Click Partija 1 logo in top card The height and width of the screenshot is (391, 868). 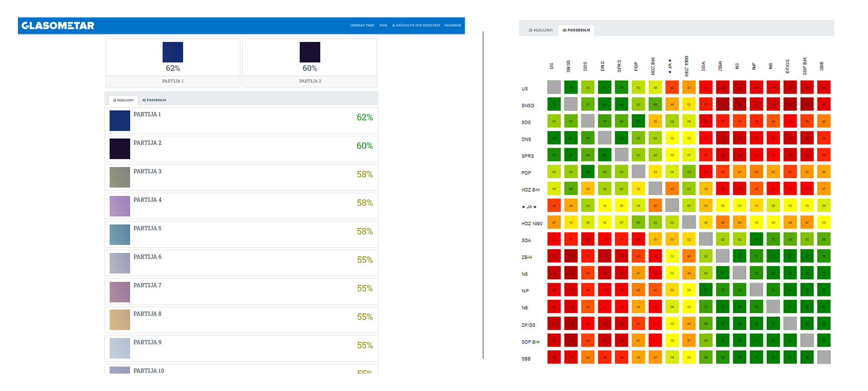(x=173, y=52)
